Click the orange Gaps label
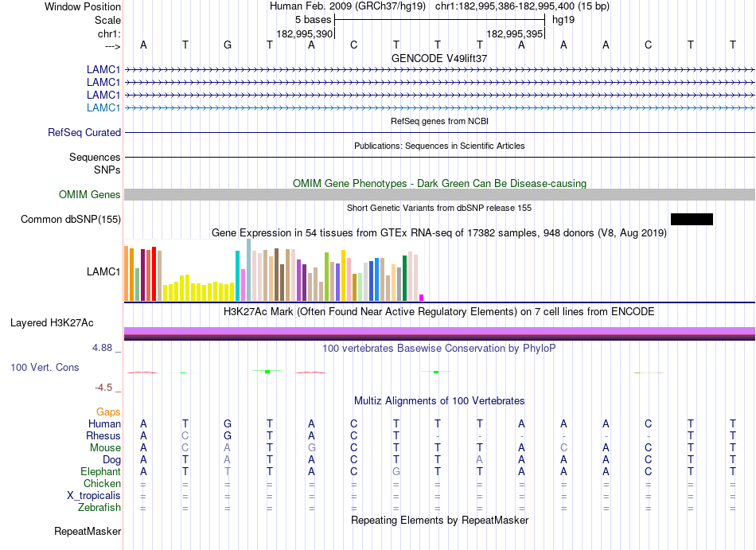Image resolution: width=756 pixels, height=550 pixels. click(x=108, y=412)
